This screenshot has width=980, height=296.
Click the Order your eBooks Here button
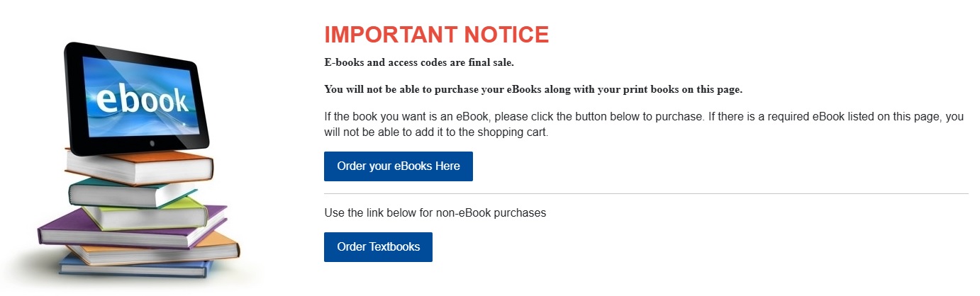[x=398, y=166]
